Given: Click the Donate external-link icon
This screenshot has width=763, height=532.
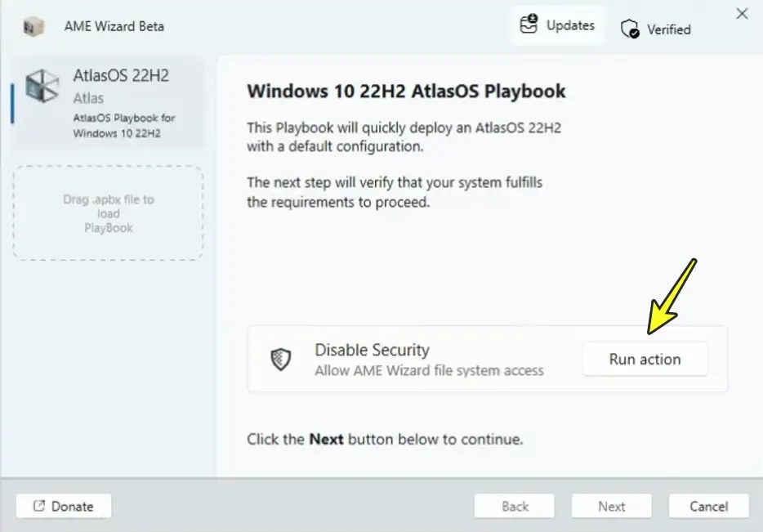Looking at the screenshot, I should click(x=38, y=506).
